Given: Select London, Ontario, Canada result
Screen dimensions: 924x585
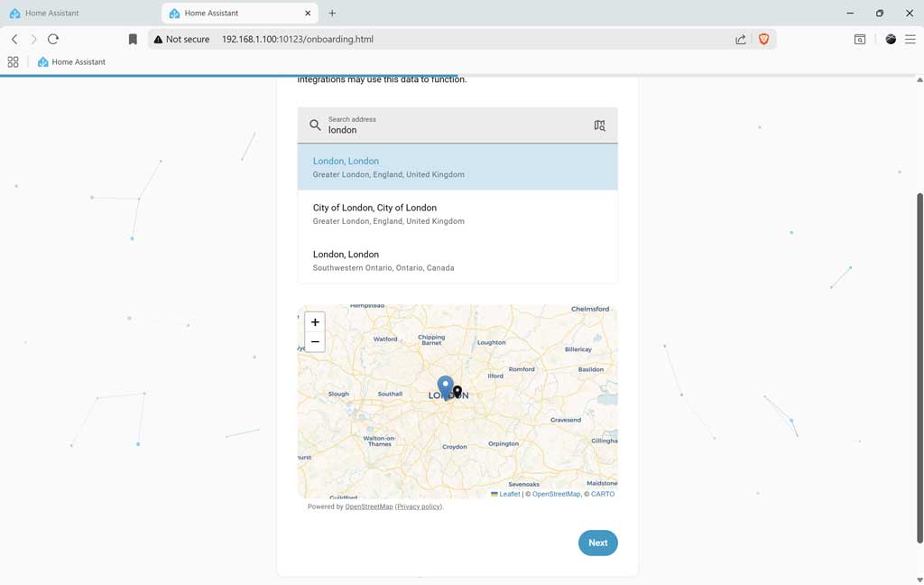Looking at the screenshot, I should pos(457,260).
